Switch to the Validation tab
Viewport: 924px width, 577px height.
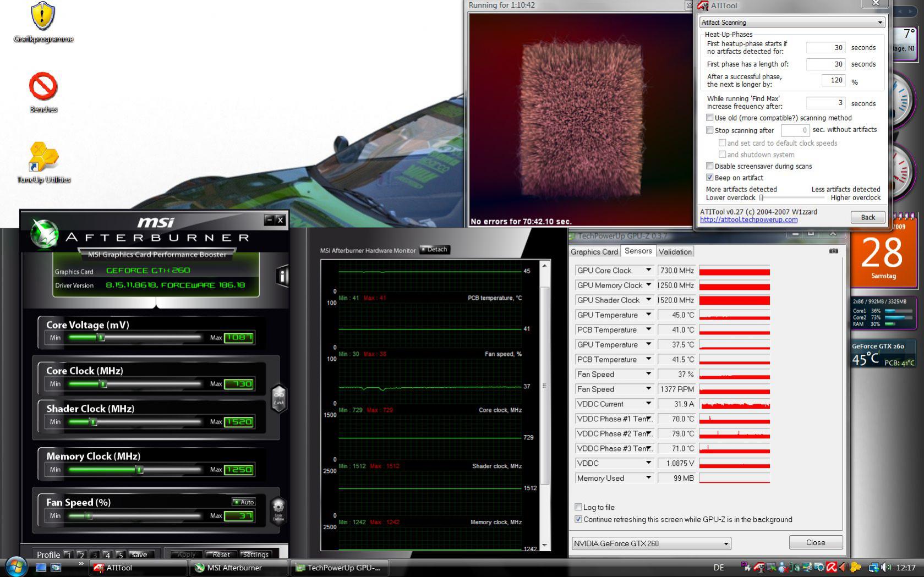coord(675,251)
